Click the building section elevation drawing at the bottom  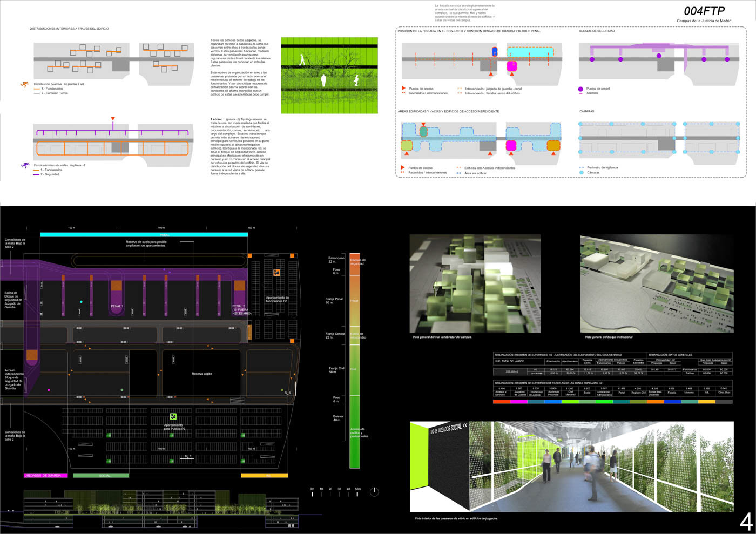tap(161, 509)
